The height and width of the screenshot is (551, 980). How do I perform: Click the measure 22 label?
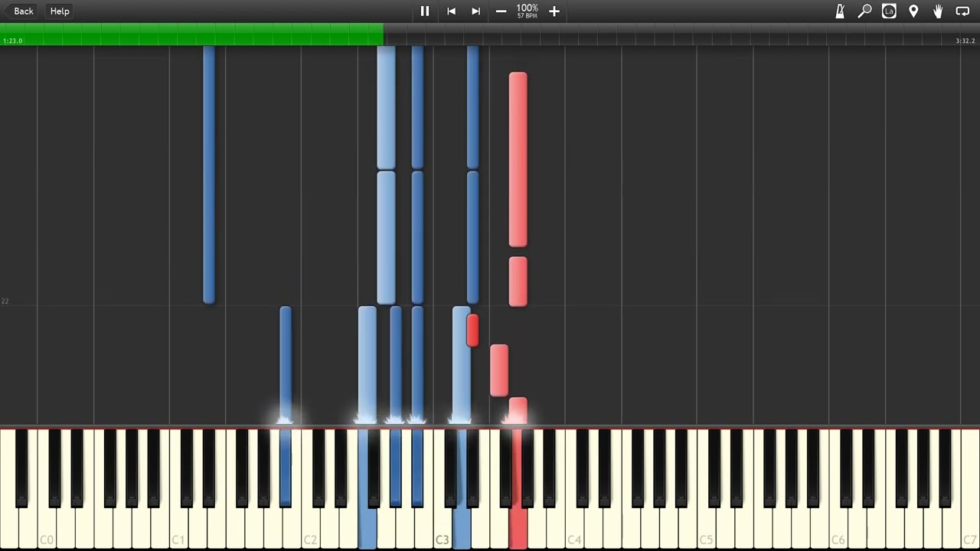click(5, 302)
